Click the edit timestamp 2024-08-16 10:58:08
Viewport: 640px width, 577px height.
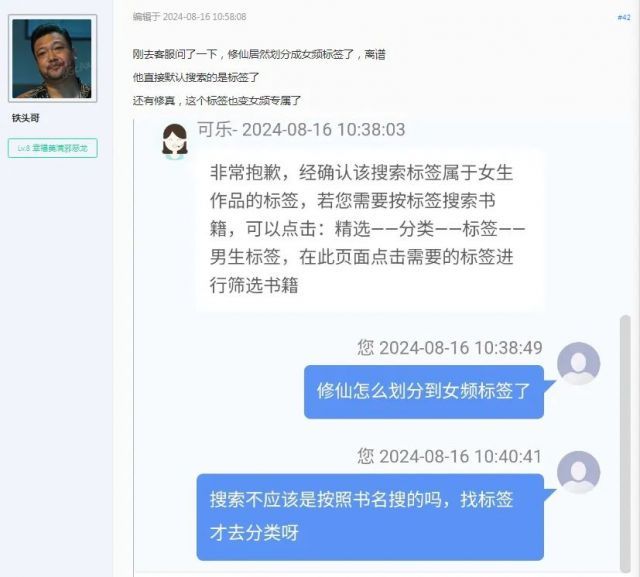click(204, 17)
